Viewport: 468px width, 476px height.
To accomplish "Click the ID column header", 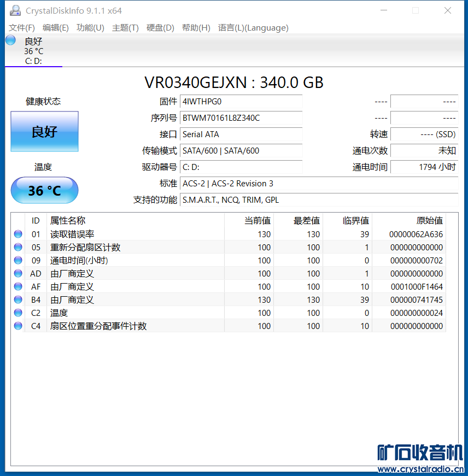I will (36, 220).
